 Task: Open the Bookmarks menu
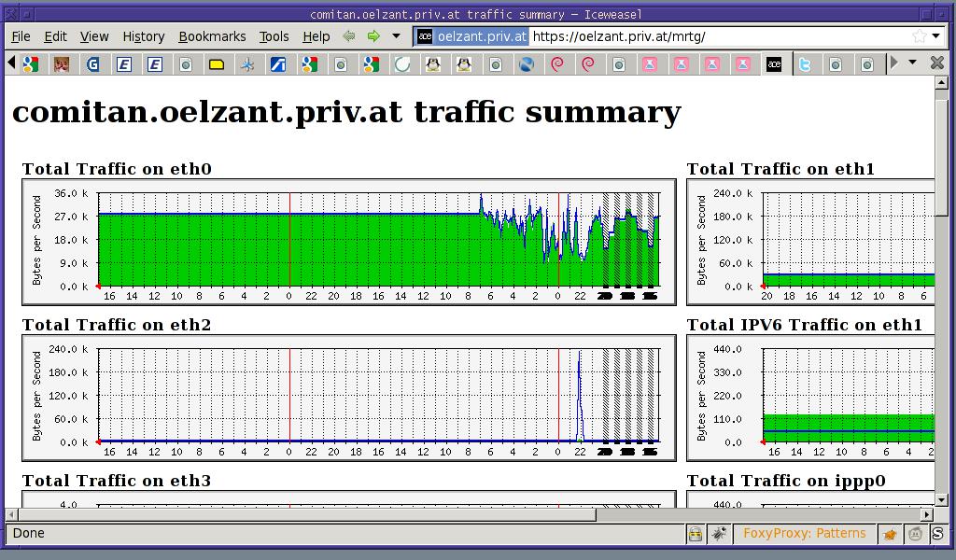click(212, 36)
